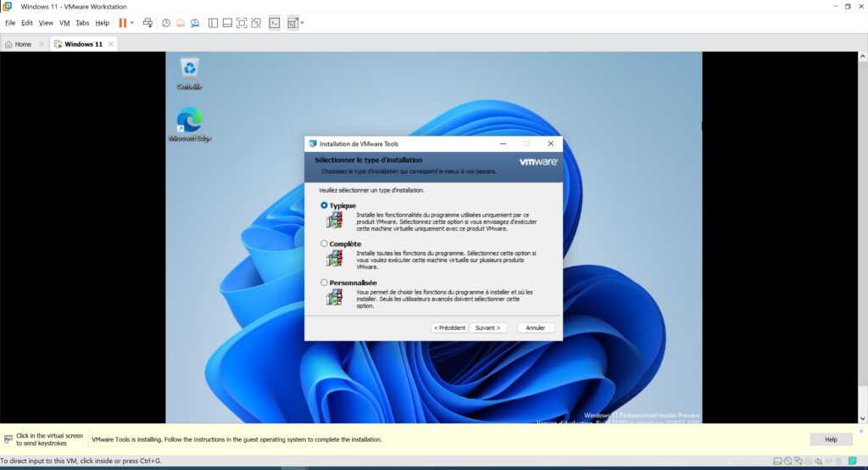The height and width of the screenshot is (470, 868).
Task: Choose the Complète installation option
Action: pyautogui.click(x=324, y=243)
